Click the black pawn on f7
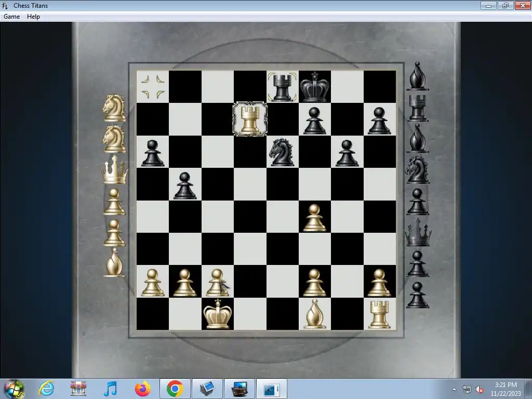This screenshot has height=399, width=532. (314, 121)
